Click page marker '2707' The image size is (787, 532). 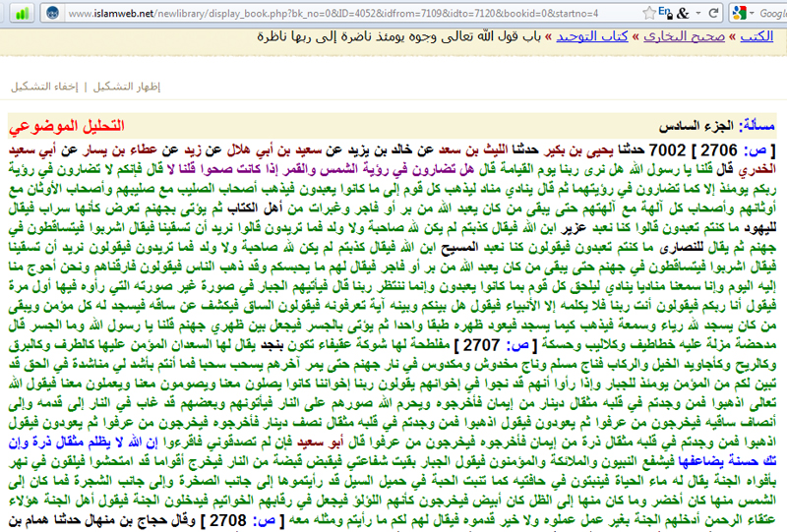(x=481, y=345)
